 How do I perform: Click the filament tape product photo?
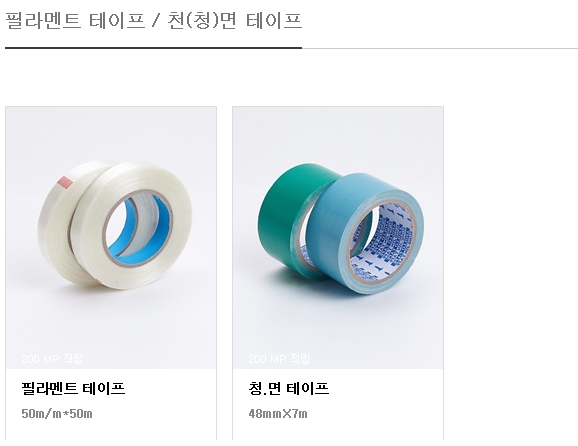pyautogui.click(x=111, y=238)
